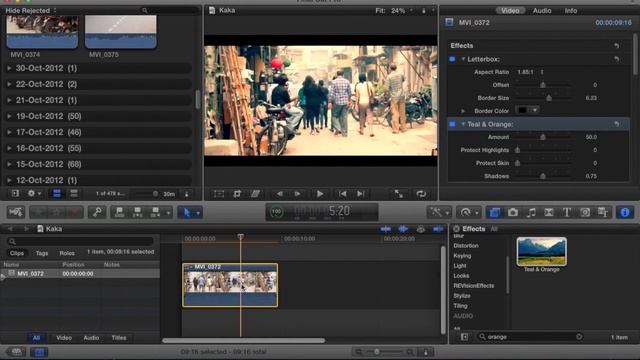Filter timeline index by Audio
The width and height of the screenshot is (640, 360).
(x=91, y=338)
